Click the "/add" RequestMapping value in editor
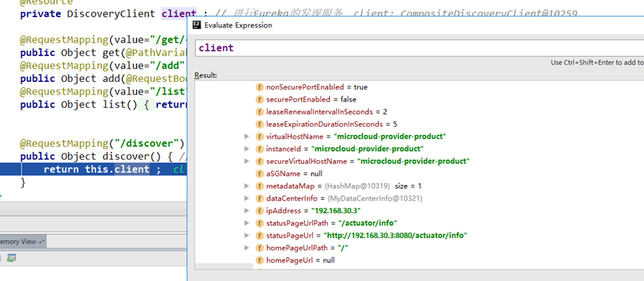Viewport: 644px width, 281px height. 168,66
